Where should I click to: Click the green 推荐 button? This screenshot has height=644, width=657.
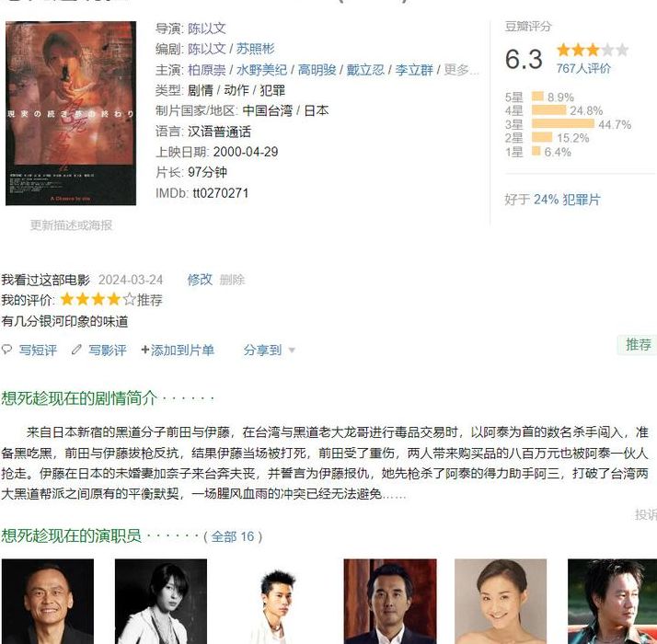click(638, 345)
